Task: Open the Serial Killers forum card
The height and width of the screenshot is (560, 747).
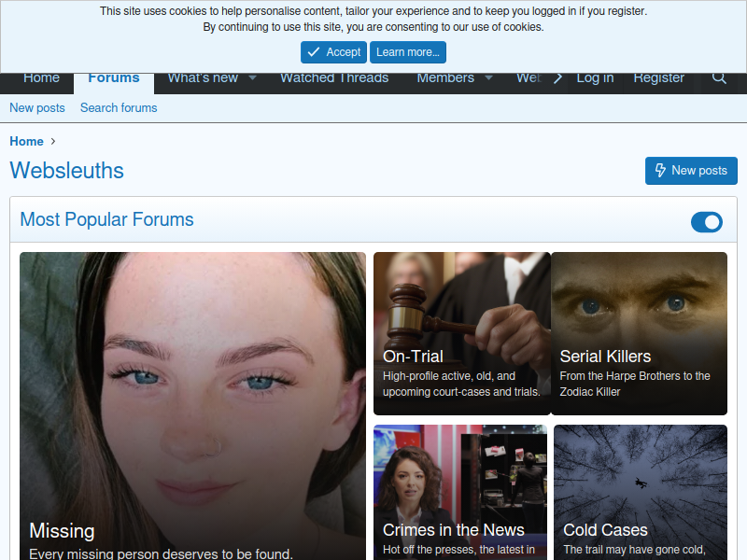Action: 639,334
